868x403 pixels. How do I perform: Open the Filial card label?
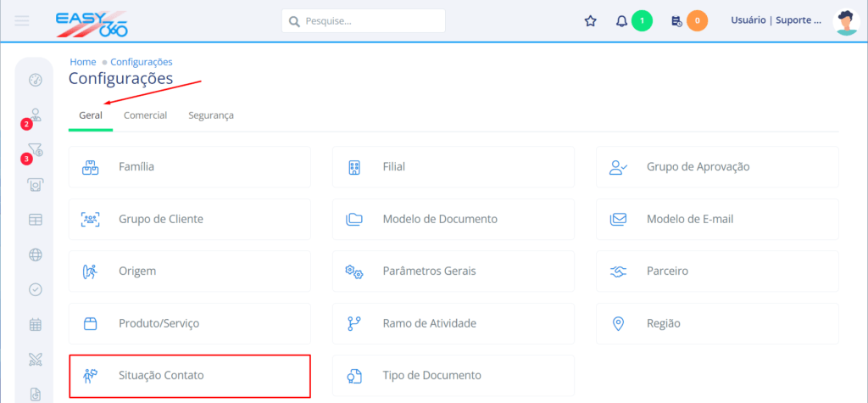click(393, 166)
